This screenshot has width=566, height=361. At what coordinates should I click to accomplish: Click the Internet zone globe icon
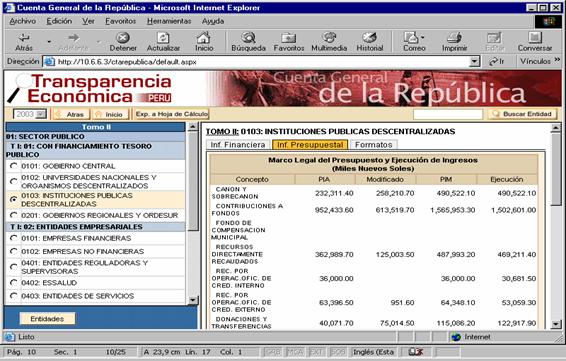click(x=456, y=337)
